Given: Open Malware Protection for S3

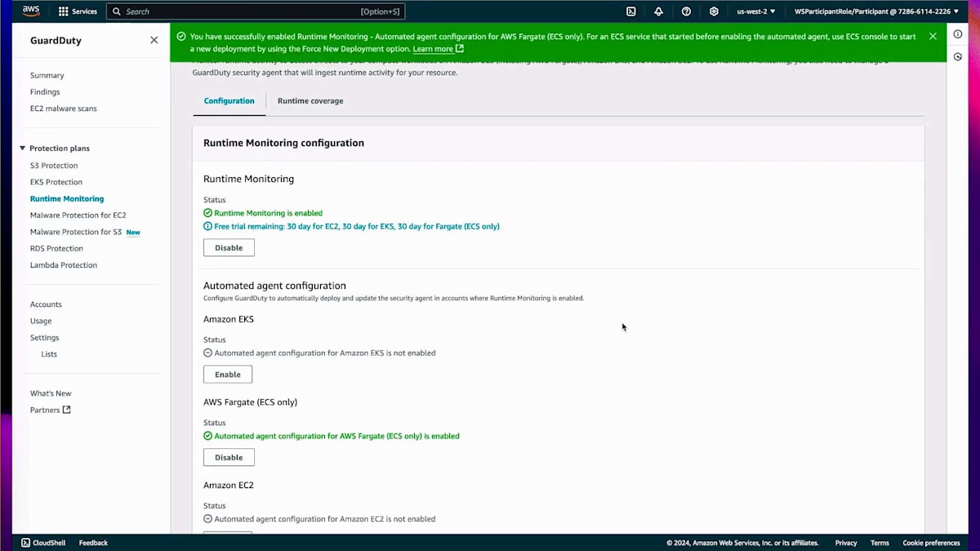Looking at the screenshot, I should coord(76,232).
